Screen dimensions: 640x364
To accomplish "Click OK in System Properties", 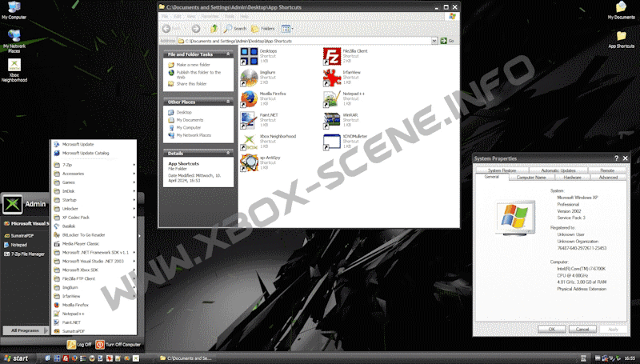I will point(551,329).
